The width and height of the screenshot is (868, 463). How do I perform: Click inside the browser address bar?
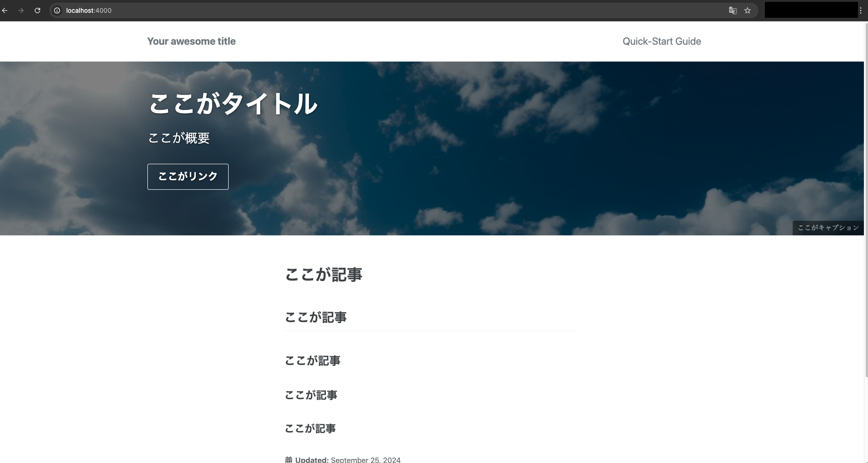click(183, 10)
